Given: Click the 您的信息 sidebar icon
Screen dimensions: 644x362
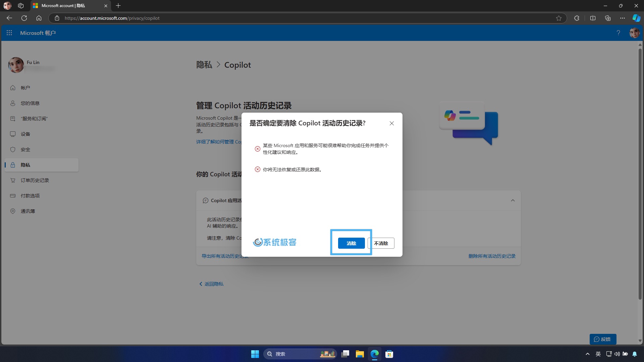Looking at the screenshot, I should coord(13,103).
